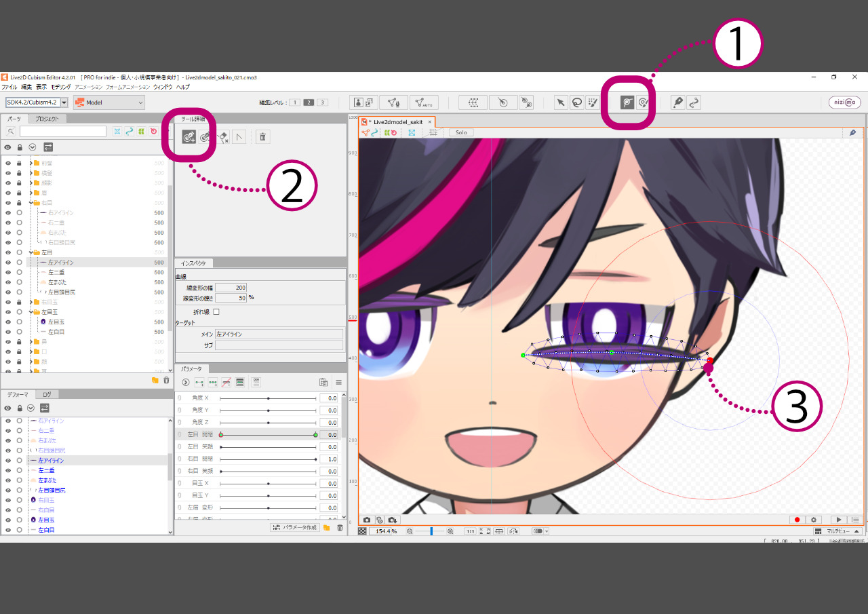
Task: Open the ウィンドウ menu
Action: [x=162, y=88]
